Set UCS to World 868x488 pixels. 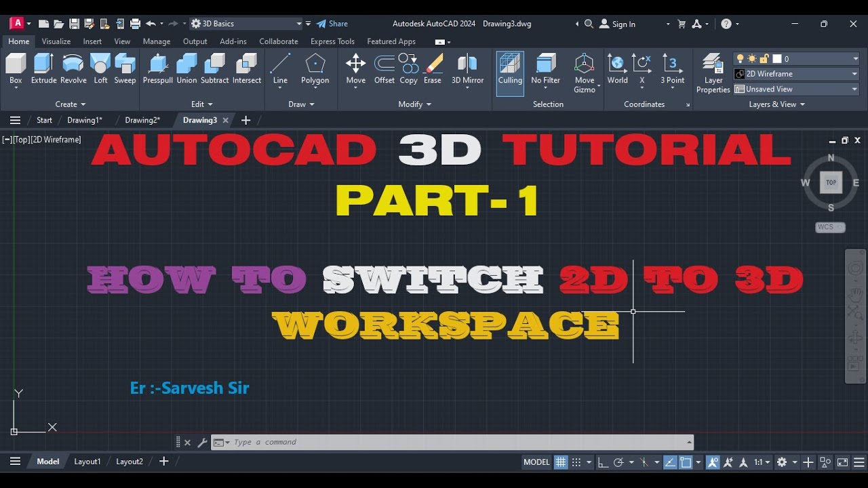click(x=617, y=69)
